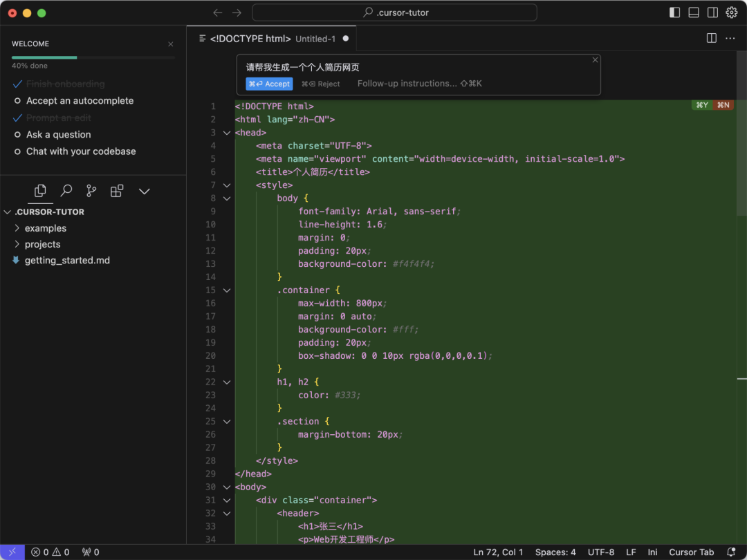Accept diff block with ⌘Y
Screen dimensions: 747x560
702,105
